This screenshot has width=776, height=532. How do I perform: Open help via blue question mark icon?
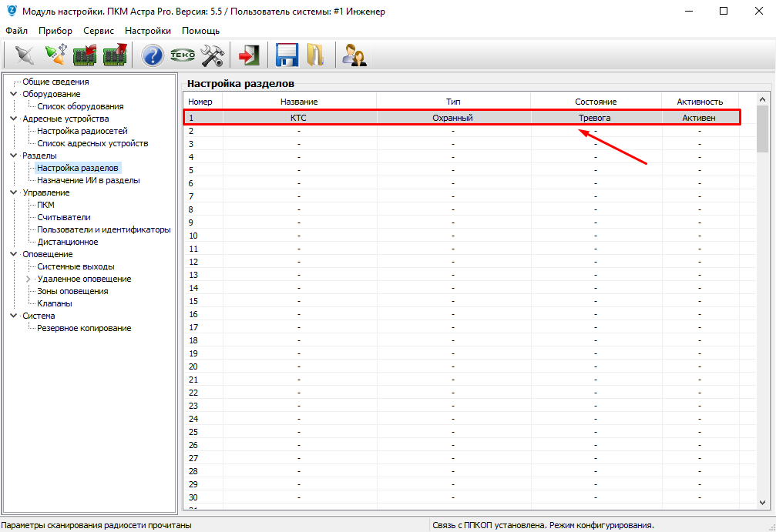click(153, 55)
